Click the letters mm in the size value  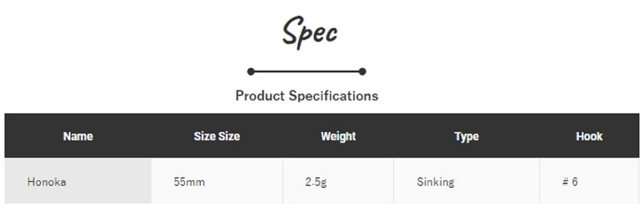[196, 182]
